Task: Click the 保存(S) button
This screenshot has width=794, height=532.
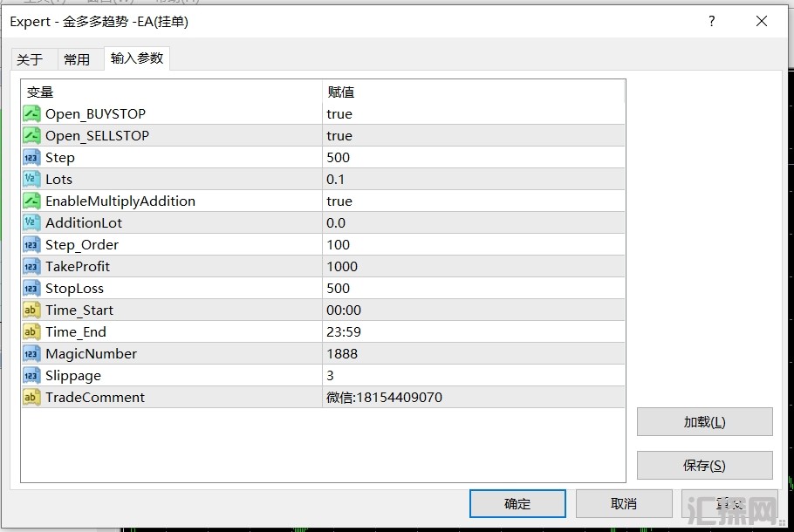Action: (704, 465)
